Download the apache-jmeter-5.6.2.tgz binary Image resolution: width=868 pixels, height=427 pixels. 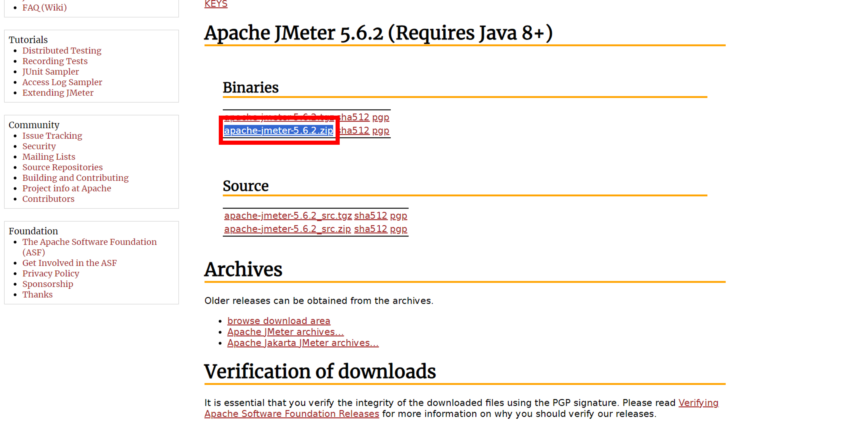pos(279,117)
